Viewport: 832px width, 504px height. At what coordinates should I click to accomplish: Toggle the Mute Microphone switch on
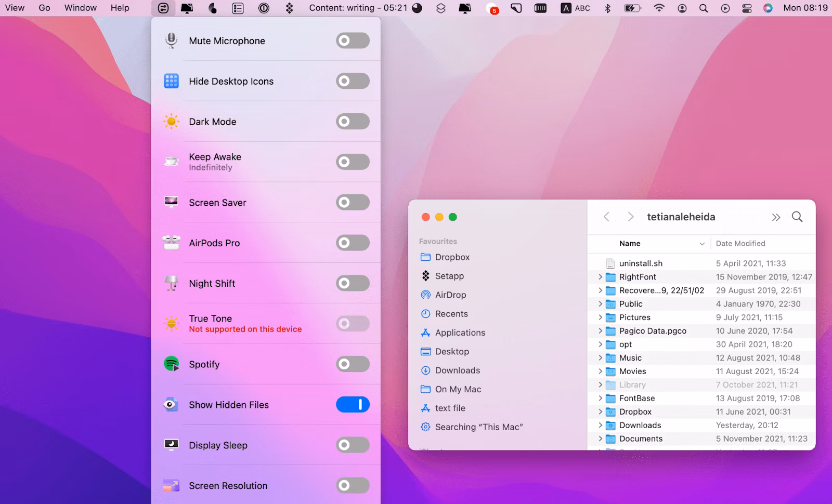click(x=353, y=41)
